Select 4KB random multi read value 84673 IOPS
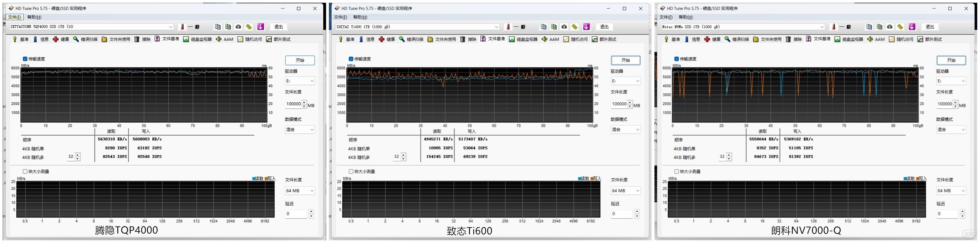980x243 pixels. [x=766, y=156]
